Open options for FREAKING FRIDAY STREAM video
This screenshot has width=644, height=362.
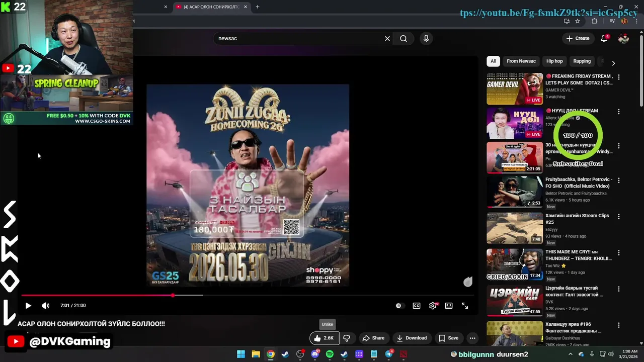619,77
